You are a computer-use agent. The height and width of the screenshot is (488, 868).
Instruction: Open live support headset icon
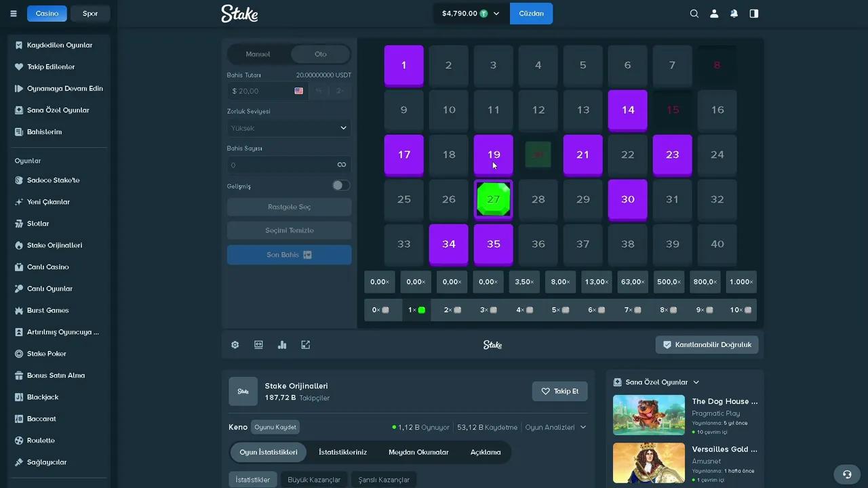click(x=846, y=474)
